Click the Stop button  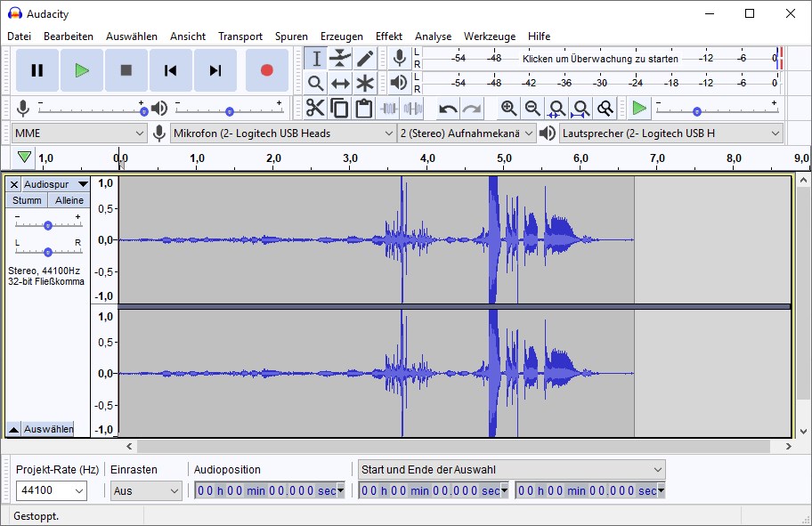[x=126, y=70]
